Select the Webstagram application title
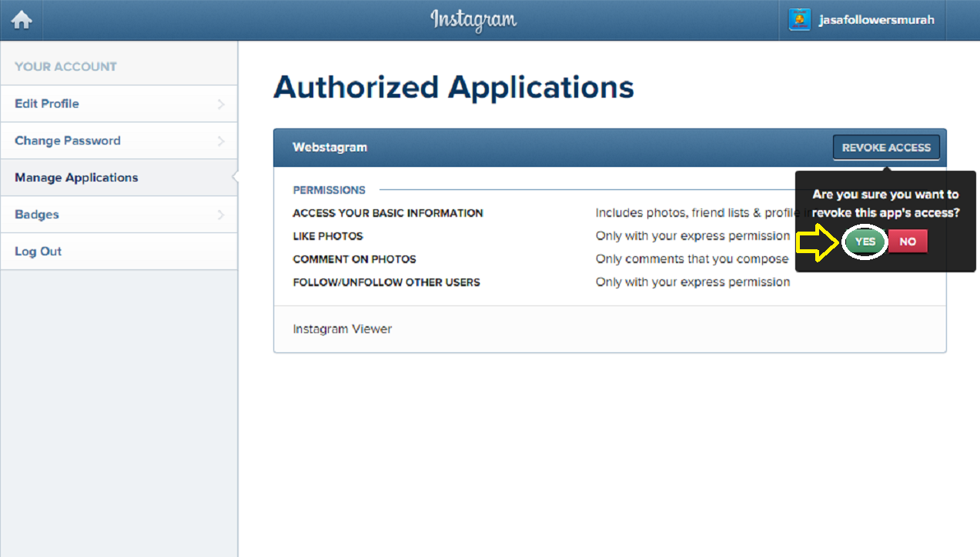This screenshot has width=980, height=557. pos(329,147)
